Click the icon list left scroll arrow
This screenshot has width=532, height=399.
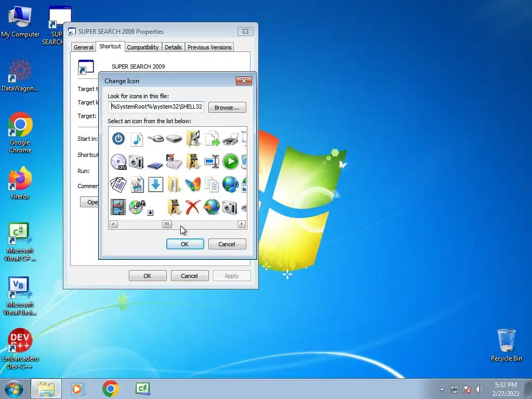(114, 224)
